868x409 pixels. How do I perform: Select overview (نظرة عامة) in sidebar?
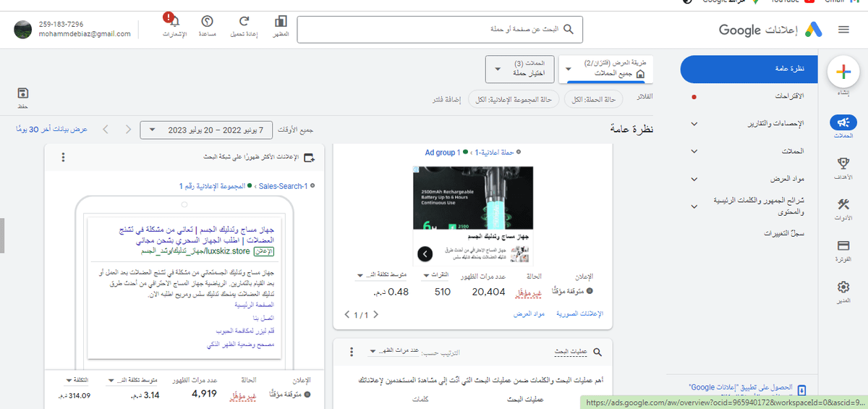point(749,68)
